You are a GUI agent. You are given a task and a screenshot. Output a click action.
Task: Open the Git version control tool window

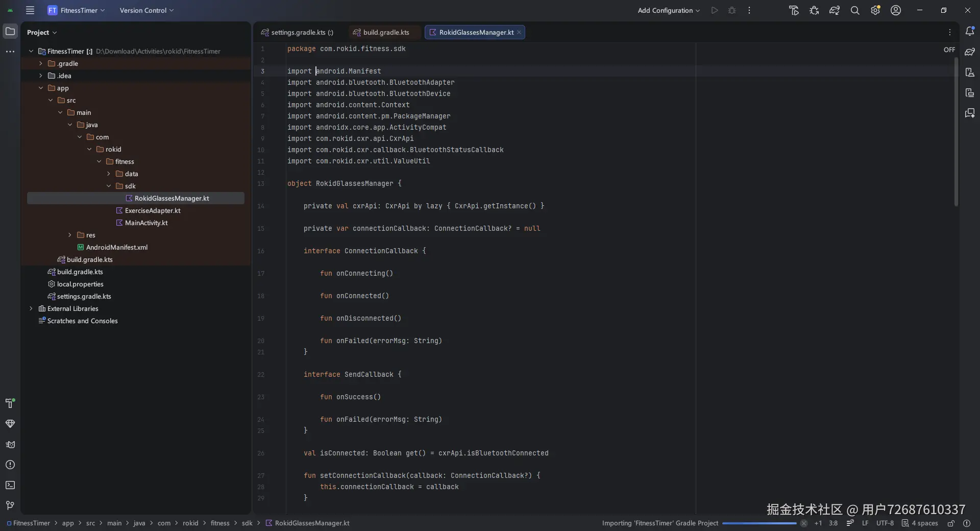pos(10,505)
